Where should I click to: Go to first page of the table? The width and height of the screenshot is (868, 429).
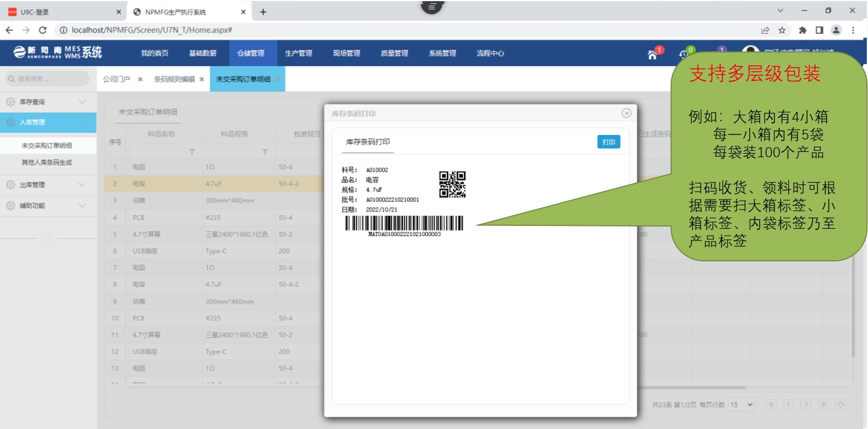click(x=771, y=405)
